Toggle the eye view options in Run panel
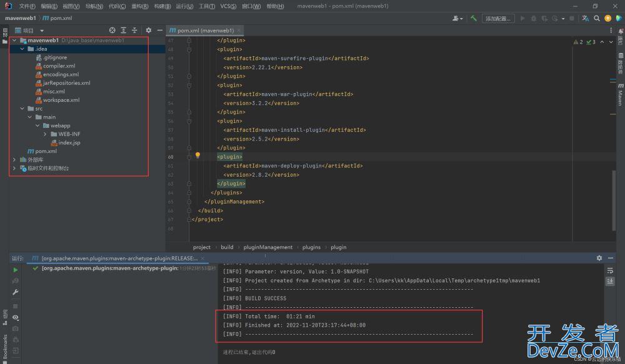The image size is (625, 364). pyautogui.click(x=15, y=317)
